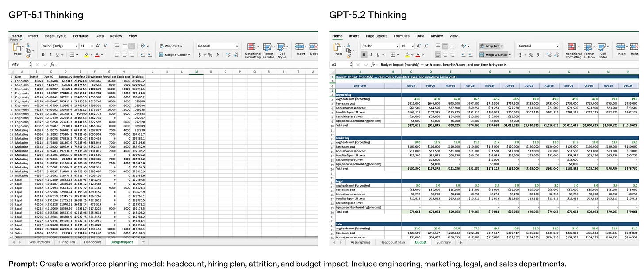
Task: Open the Summary sheet tab
Action: click(x=444, y=242)
